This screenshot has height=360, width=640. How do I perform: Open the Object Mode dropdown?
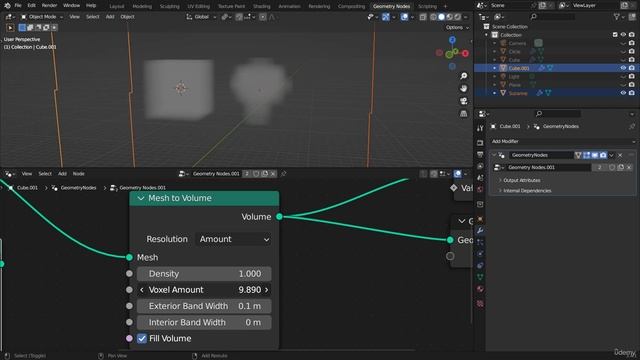[x=42, y=17]
